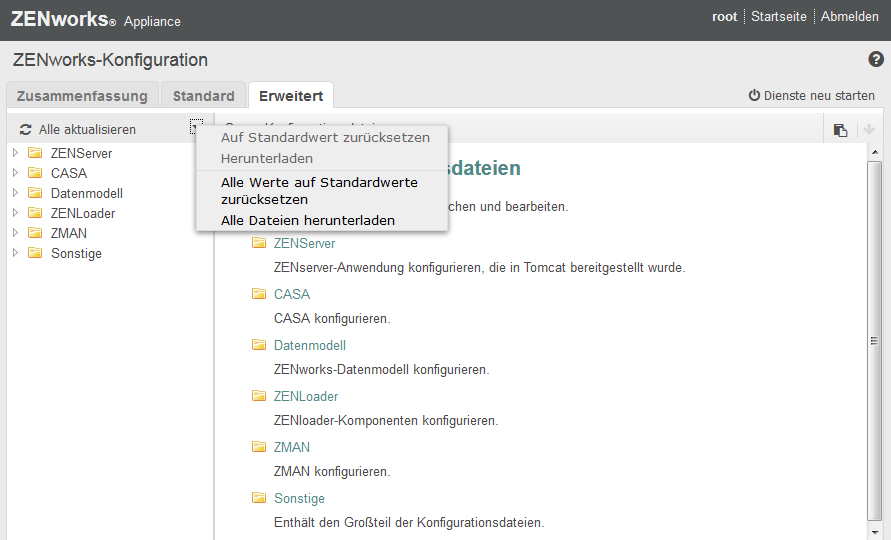The image size is (891, 540).
Task: Click the refresh icon beside Alle aktualisieren
Action: click(x=26, y=130)
